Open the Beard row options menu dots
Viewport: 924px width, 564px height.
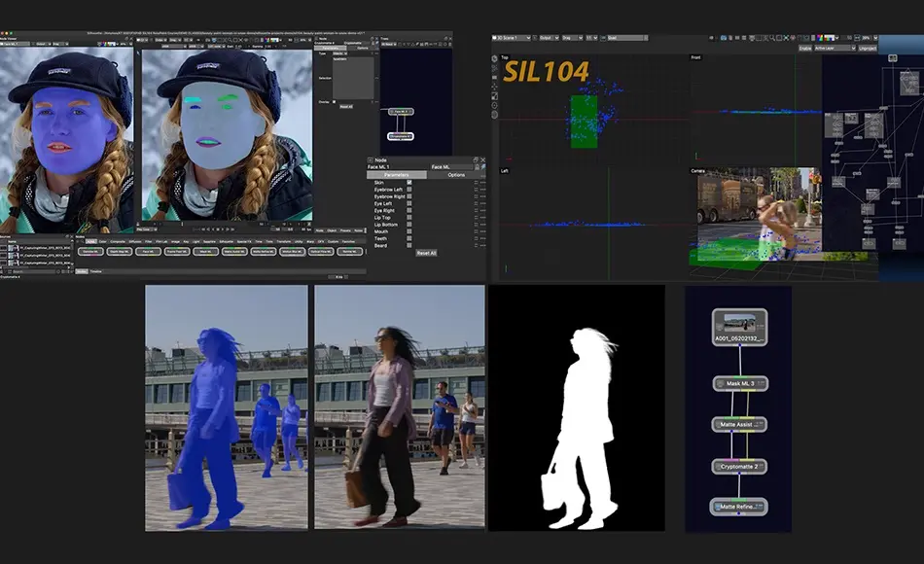(x=482, y=245)
